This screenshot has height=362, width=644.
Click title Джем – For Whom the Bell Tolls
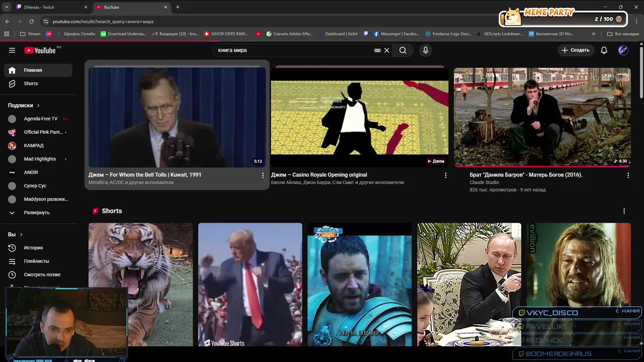[x=145, y=175]
